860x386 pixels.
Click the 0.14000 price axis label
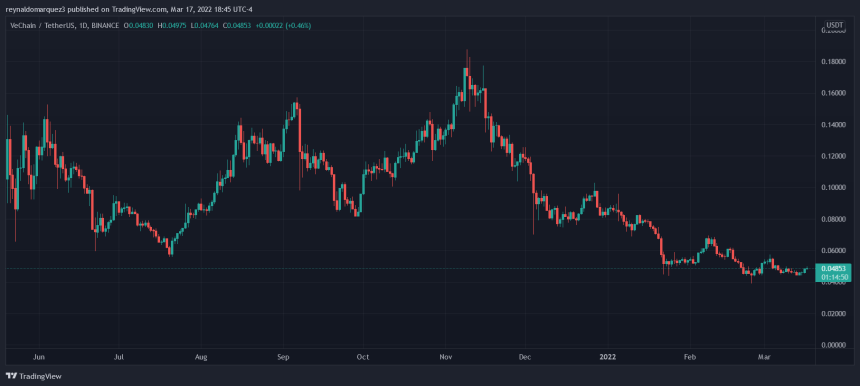[x=833, y=125]
